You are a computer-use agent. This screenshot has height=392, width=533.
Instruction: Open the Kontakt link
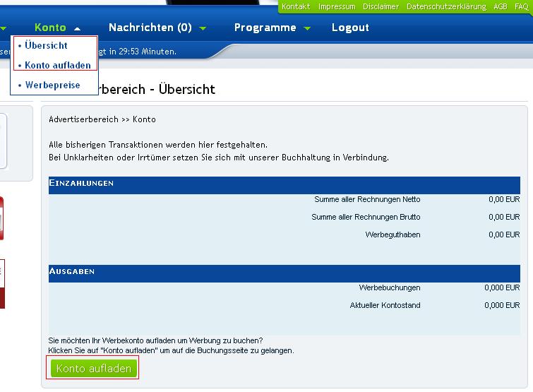point(296,6)
